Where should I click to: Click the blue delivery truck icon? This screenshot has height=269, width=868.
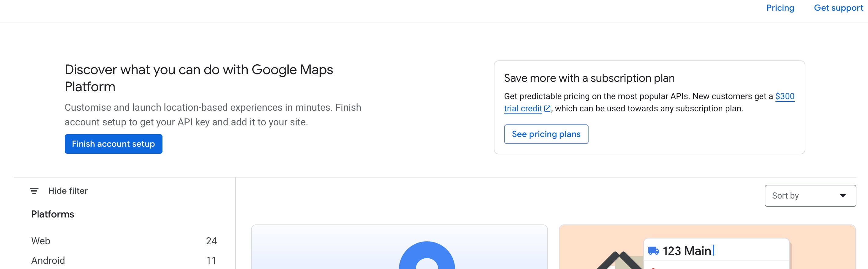[653, 251]
